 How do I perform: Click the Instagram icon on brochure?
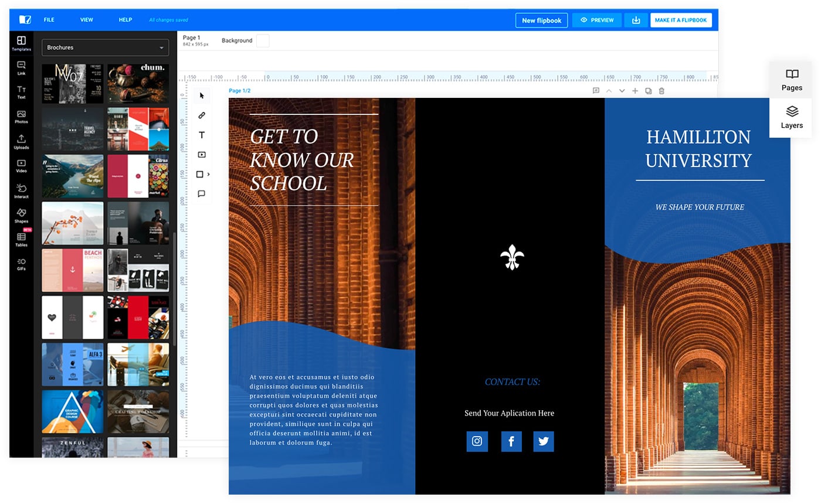477,441
